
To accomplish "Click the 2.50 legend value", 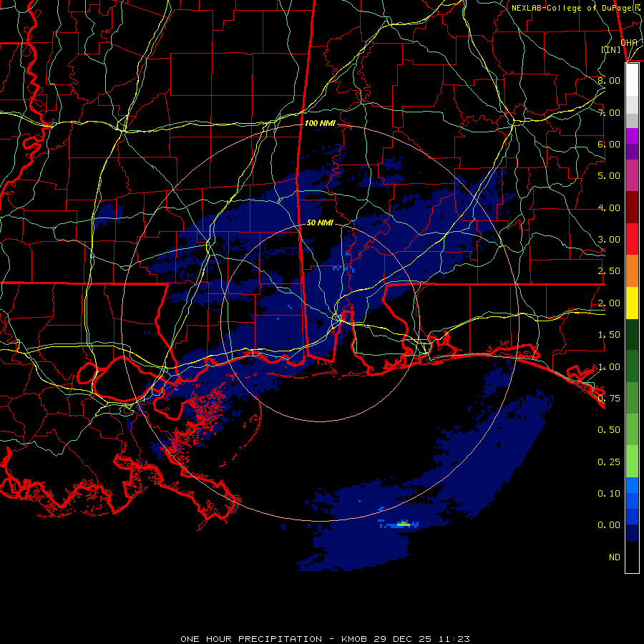I will click(x=609, y=271).
